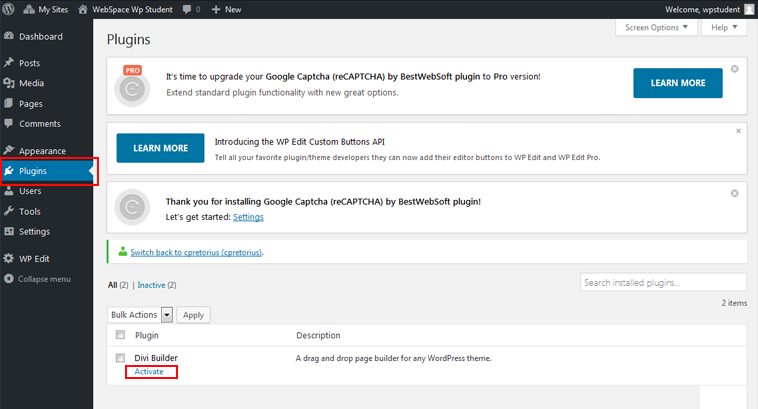This screenshot has width=758, height=409.
Task: Toggle the select-all plugins checkbox
Action: pyautogui.click(x=120, y=335)
